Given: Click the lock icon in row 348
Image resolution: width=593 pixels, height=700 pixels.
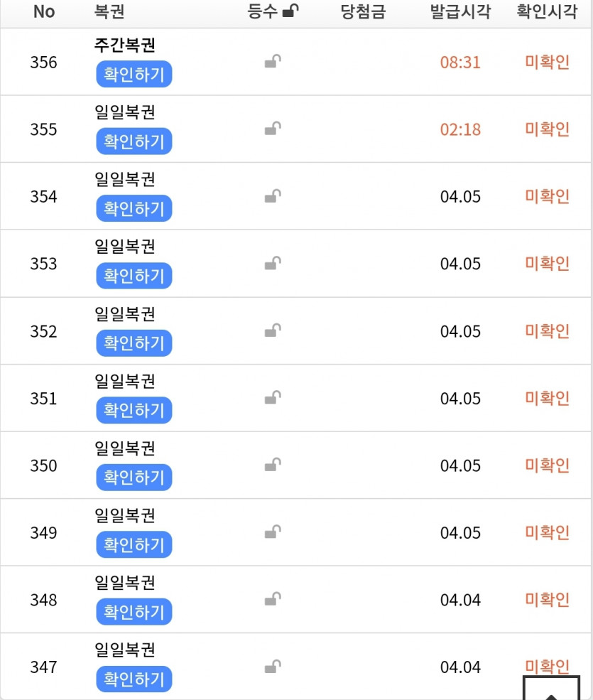Looking at the screenshot, I should (x=273, y=600).
